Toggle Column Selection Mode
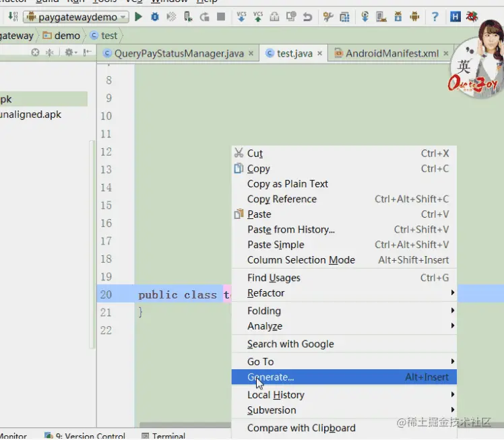This screenshot has height=440, width=504. pyautogui.click(x=344, y=259)
